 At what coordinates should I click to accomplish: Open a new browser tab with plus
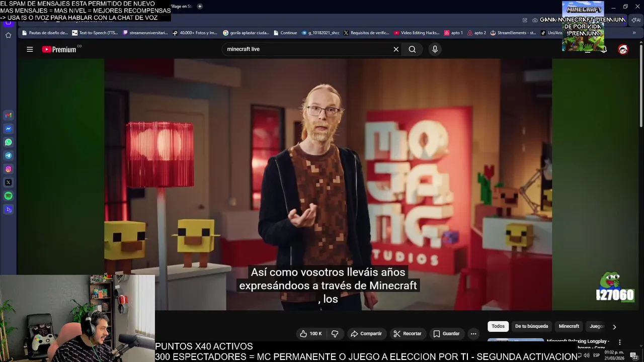click(200, 6)
